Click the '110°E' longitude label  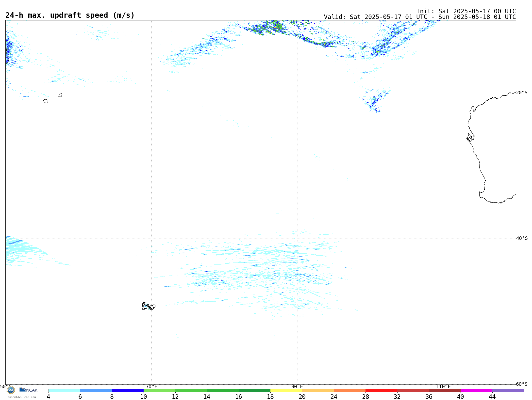pyautogui.click(x=443, y=386)
